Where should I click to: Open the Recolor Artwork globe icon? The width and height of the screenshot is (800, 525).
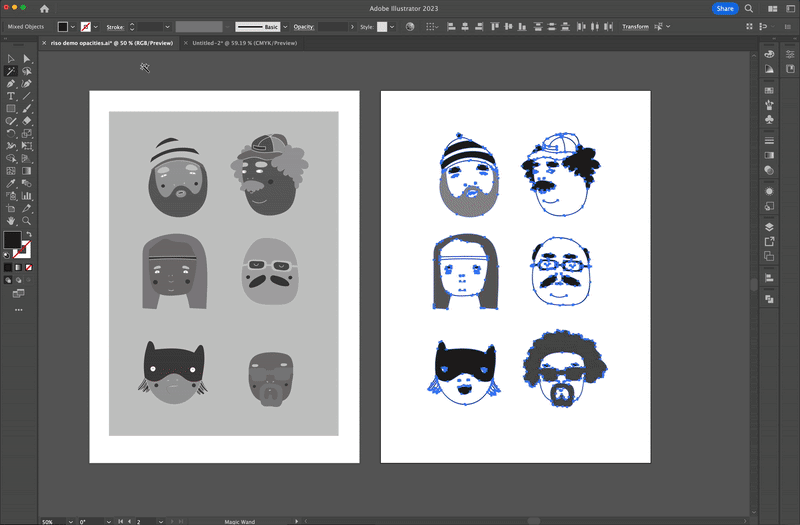coord(410,27)
